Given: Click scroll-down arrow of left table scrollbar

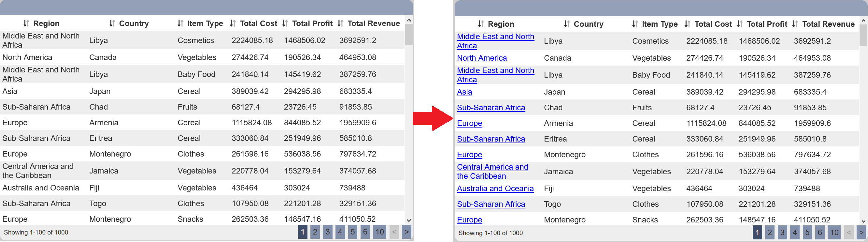Looking at the screenshot, I should point(409,220).
